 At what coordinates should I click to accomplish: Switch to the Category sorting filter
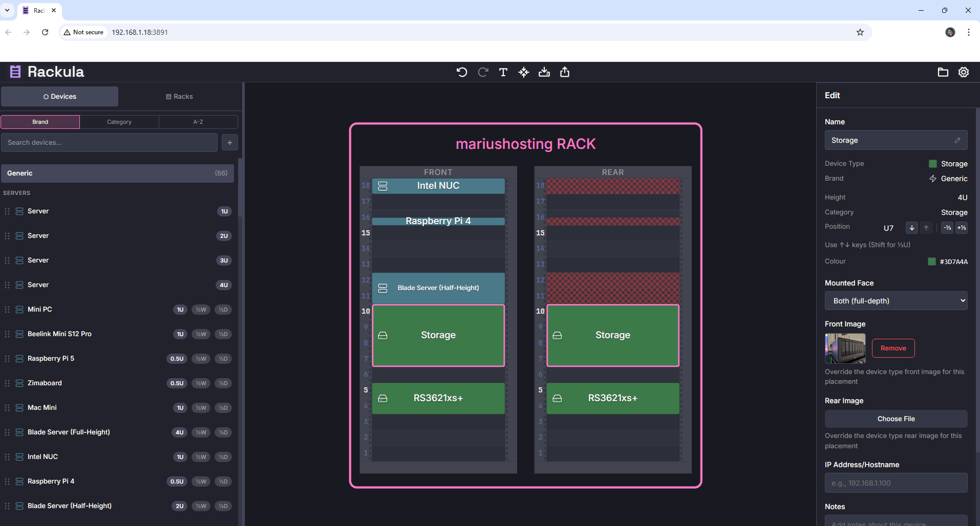[x=119, y=122]
